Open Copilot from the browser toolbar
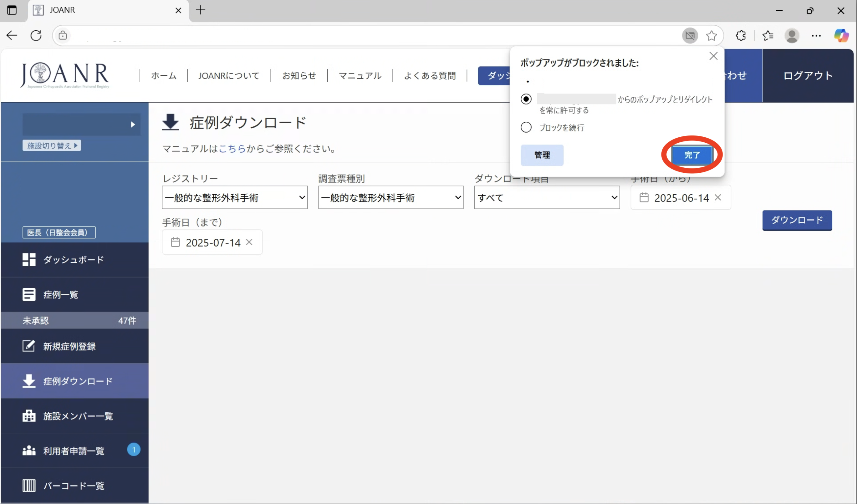Image resolution: width=857 pixels, height=504 pixels. pyautogui.click(x=841, y=35)
